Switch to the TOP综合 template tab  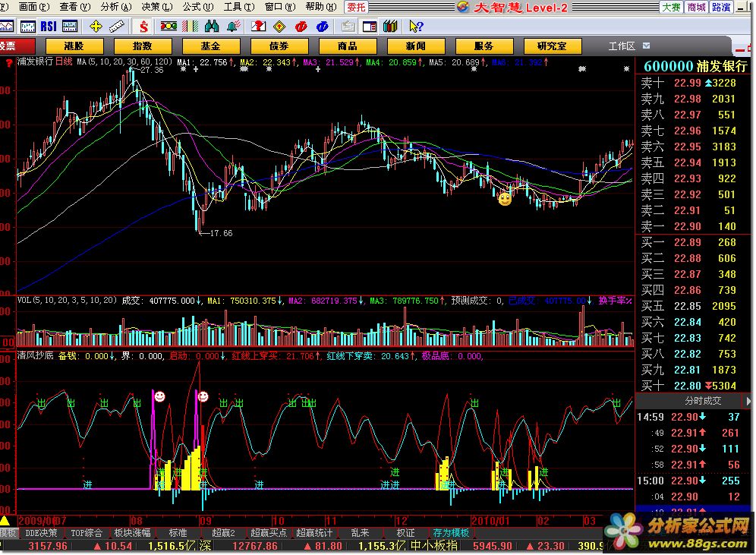click(x=87, y=533)
